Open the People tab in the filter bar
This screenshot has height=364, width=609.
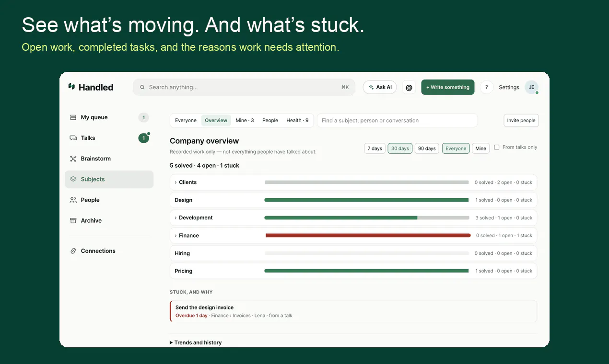click(270, 120)
